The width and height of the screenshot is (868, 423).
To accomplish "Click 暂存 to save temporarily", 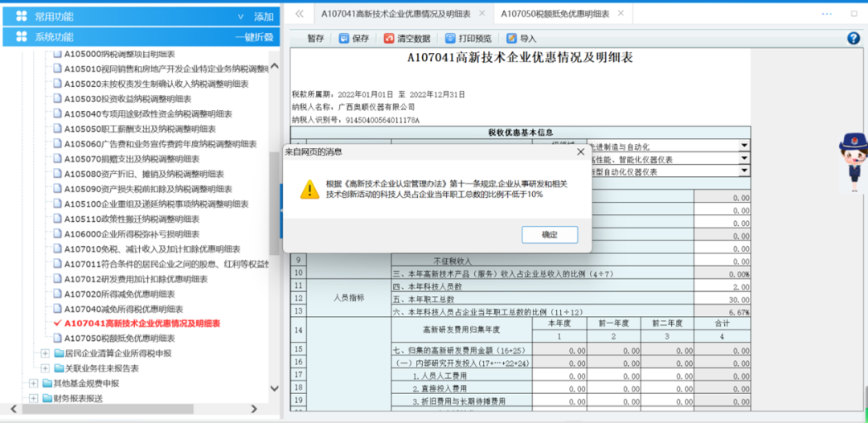I will [x=316, y=38].
